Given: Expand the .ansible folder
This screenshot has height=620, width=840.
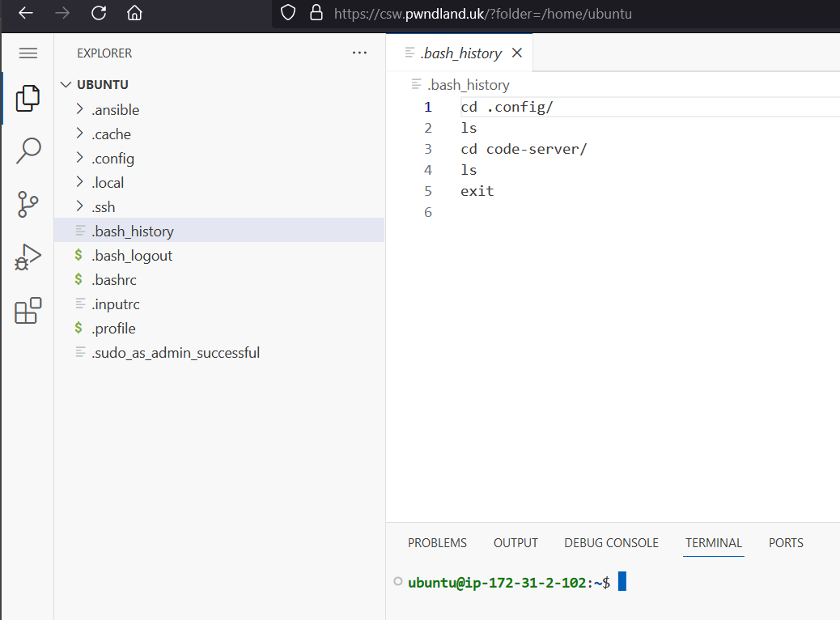Looking at the screenshot, I should [x=115, y=110].
